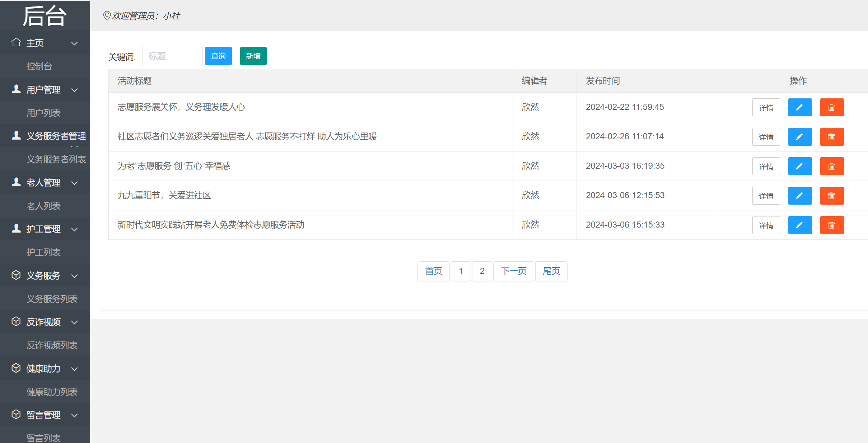Collapse the 主页 menu chevron
Image resolution: width=868 pixels, height=443 pixels.
[x=74, y=43]
